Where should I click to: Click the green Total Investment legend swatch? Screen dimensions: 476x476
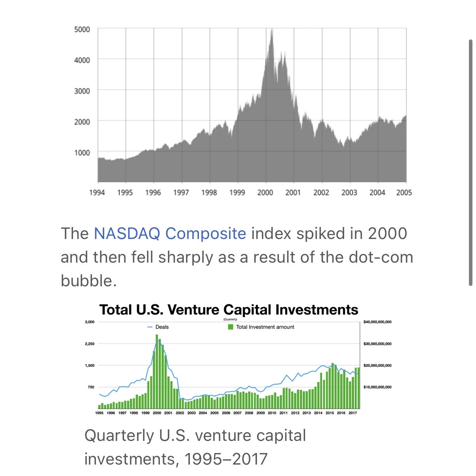pyautogui.click(x=231, y=327)
